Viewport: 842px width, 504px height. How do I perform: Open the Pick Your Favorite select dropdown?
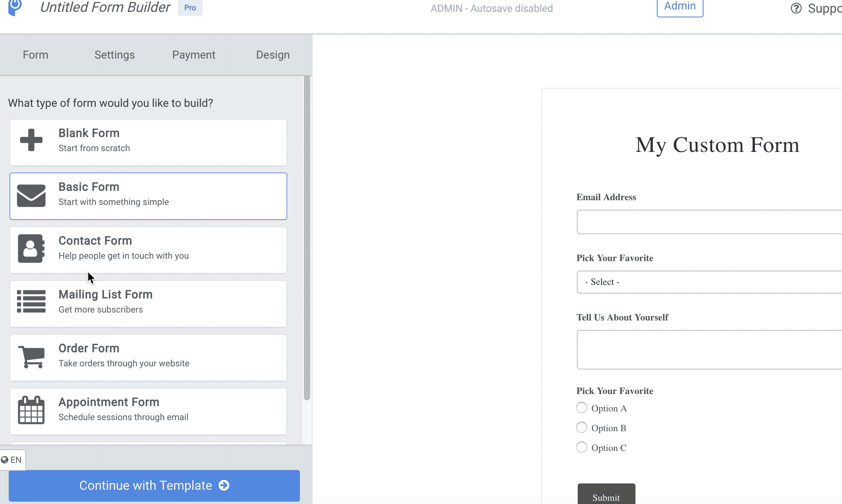point(709,282)
